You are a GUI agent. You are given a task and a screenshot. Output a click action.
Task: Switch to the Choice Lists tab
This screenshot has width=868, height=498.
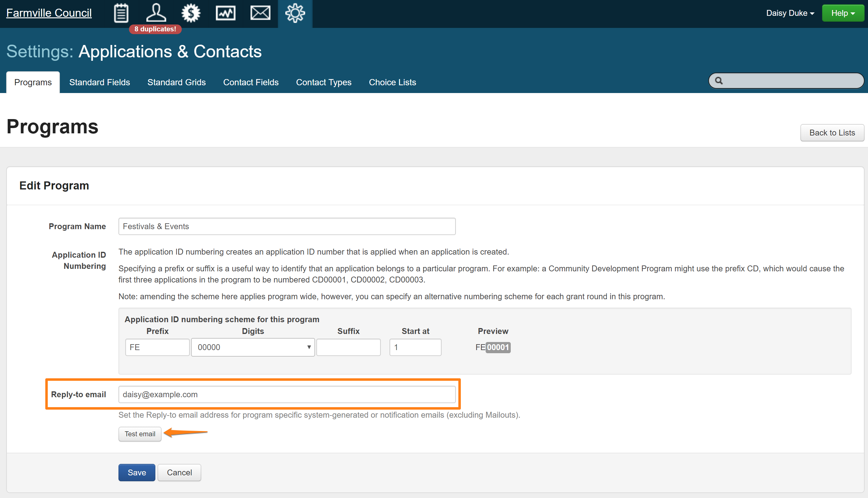tap(392, 82)
